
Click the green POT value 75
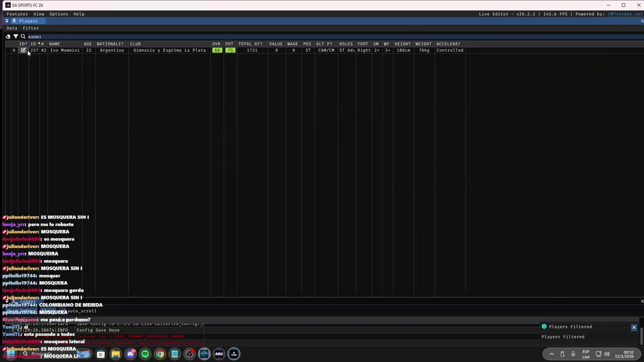click(x=230, y=50)
